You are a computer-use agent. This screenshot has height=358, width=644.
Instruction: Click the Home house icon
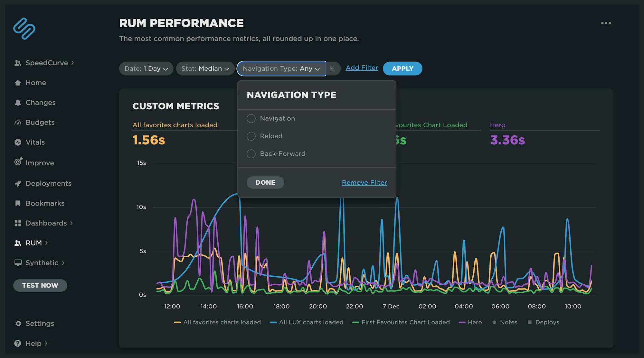18,83
